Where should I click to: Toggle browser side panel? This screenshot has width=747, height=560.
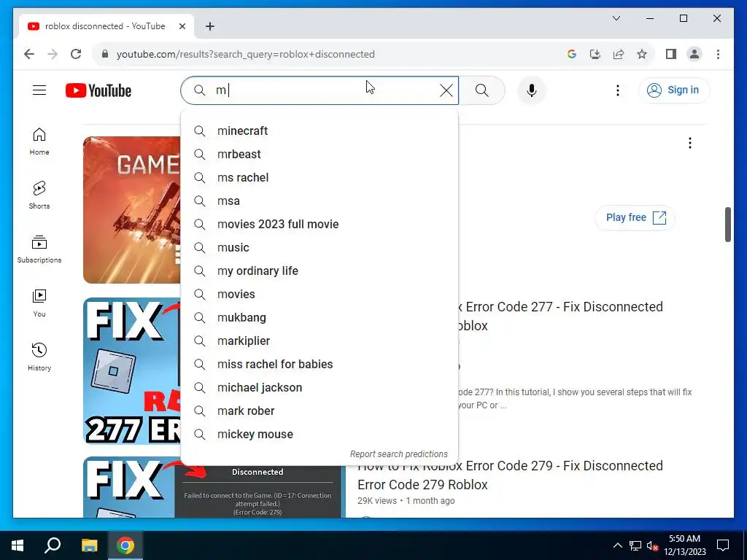click(671, 54)
